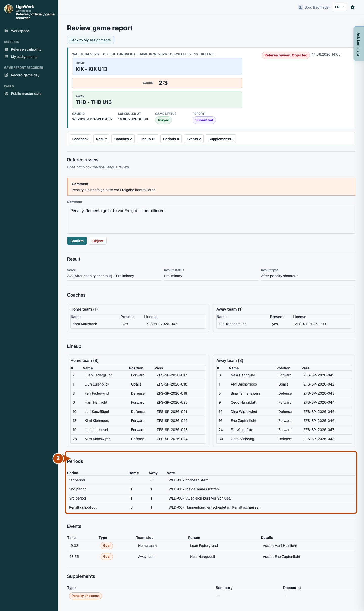Open the EN language dropdown

click(x=339, y=7)
